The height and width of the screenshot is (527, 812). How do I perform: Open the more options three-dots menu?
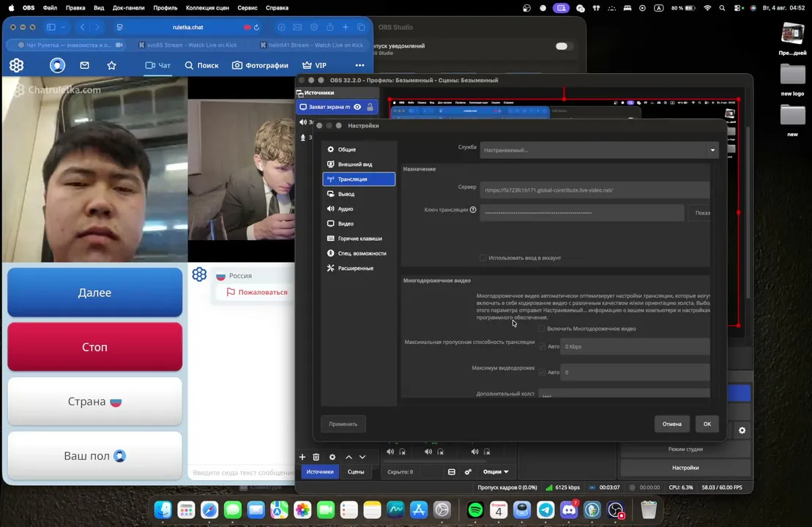click(360, 65)
